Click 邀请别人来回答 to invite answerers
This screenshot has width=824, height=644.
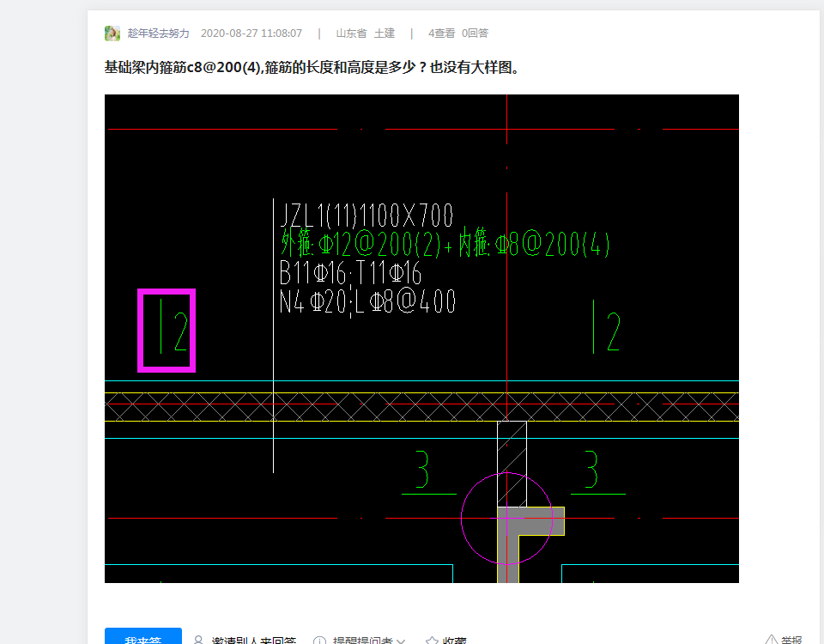pos(245,639)
